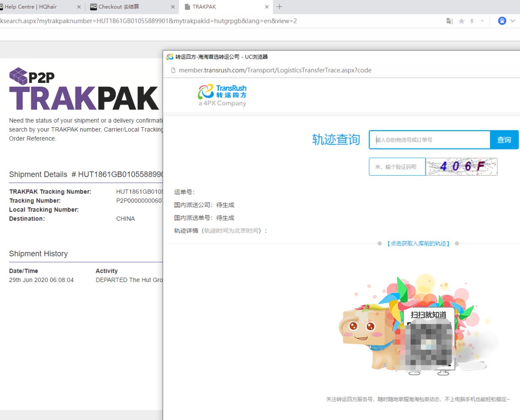520x420 pixels.
Task: Click the Shipment Details heading
Action: tap(38, 174)
